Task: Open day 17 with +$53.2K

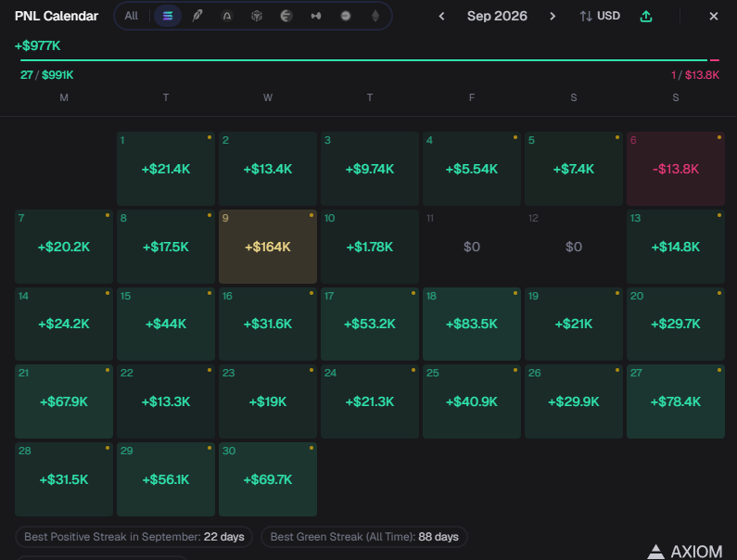Action: pos(370,324)
